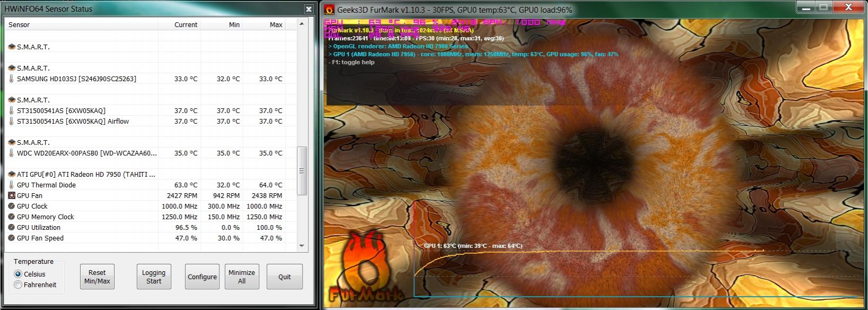This screenshot has height=310, width=868.
Task: Close the FurMark window
Action: (x=848, y=7)
